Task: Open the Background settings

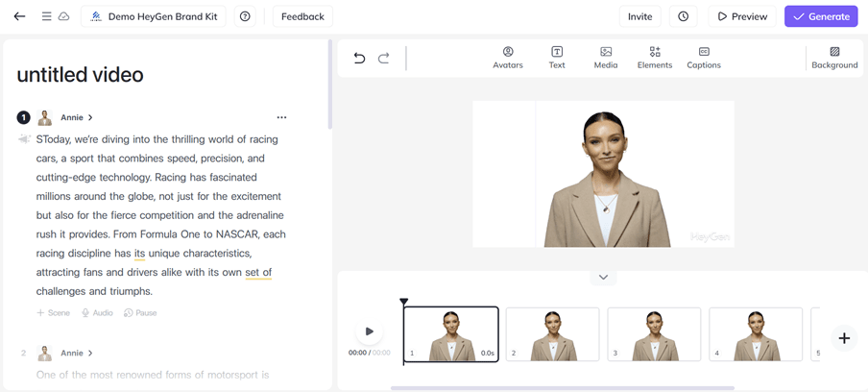Action: point(834,58)
